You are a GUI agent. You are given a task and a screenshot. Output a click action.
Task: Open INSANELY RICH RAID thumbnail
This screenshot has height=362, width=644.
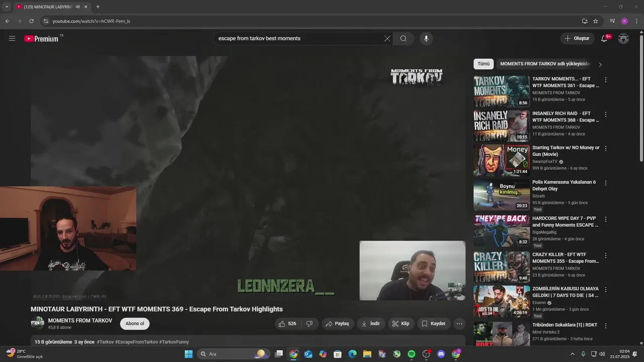click(x=502, y=126)
